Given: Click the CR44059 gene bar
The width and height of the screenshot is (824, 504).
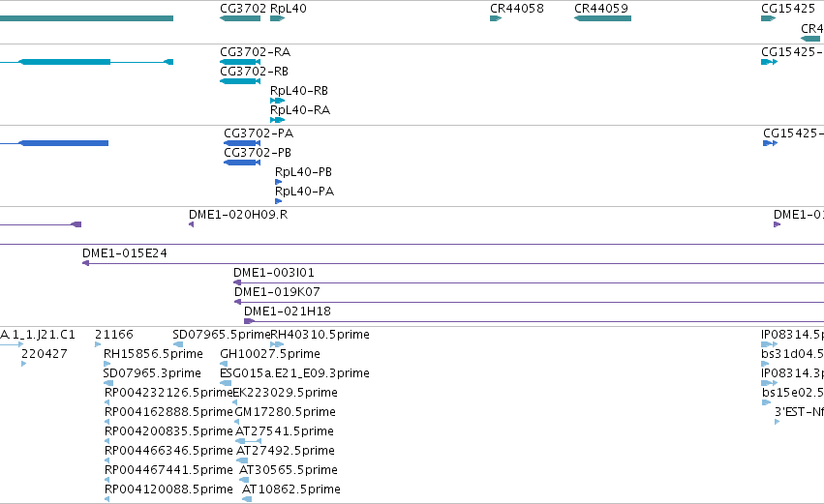Looking at the screenshot, I should (x=602, y=18).
